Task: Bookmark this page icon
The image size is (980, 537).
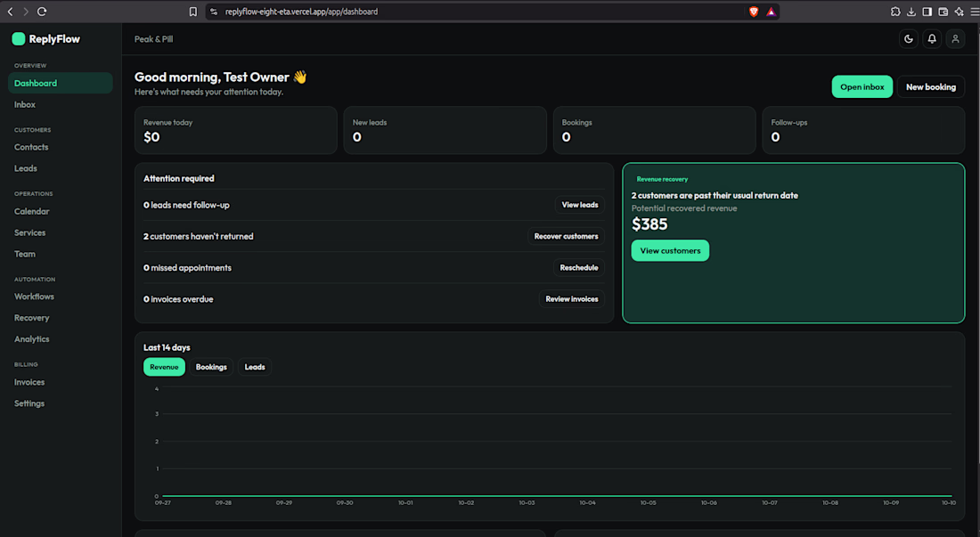Action: click(193, 12)
